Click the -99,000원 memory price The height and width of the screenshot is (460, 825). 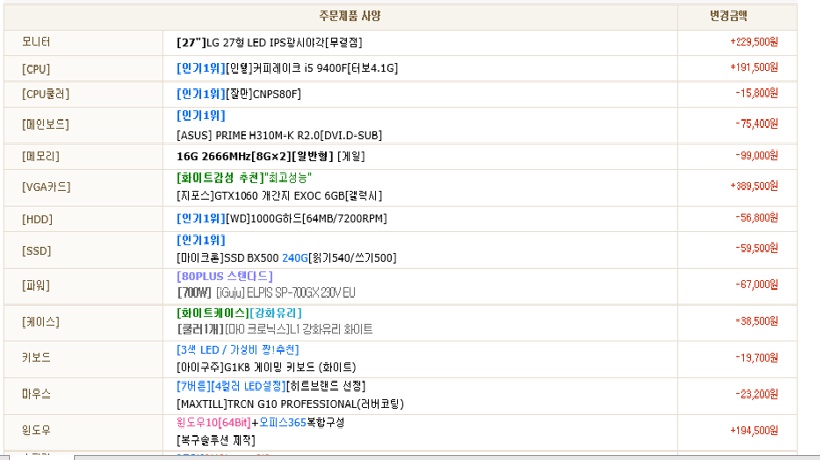click(x=757, y=156)
